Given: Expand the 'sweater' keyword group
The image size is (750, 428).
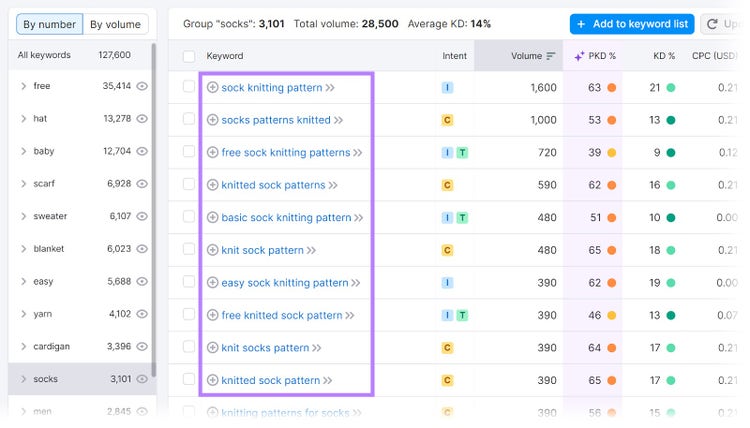Looking at the screenshot, I should coord(23,216).
